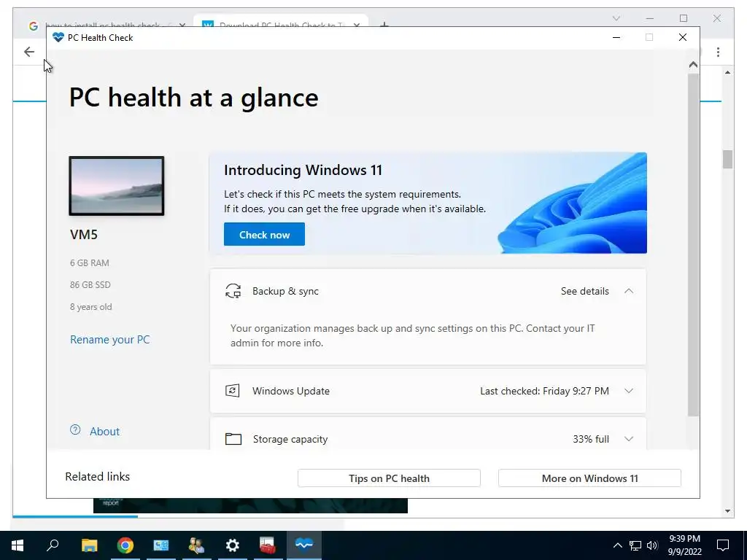Click the Storage capacity folder icon
This screenshot has height=560, width=747.
(x=233, y=439)
